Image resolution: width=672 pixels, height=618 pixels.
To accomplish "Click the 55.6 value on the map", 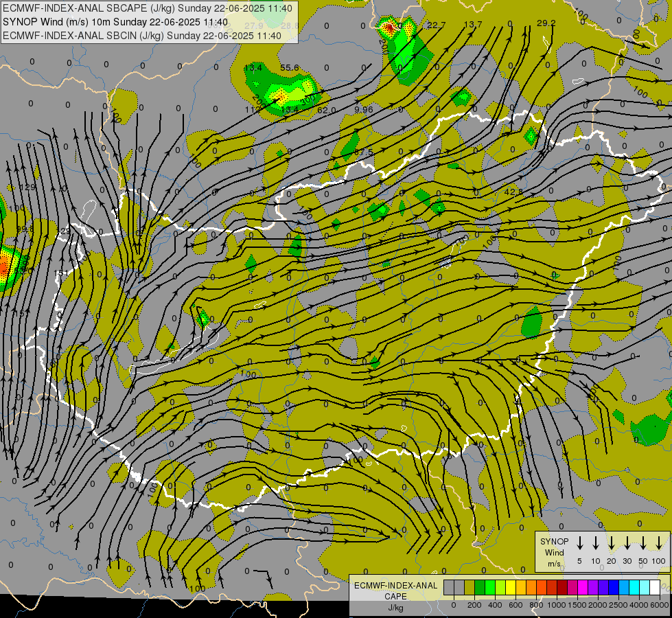I will point(290,68).
